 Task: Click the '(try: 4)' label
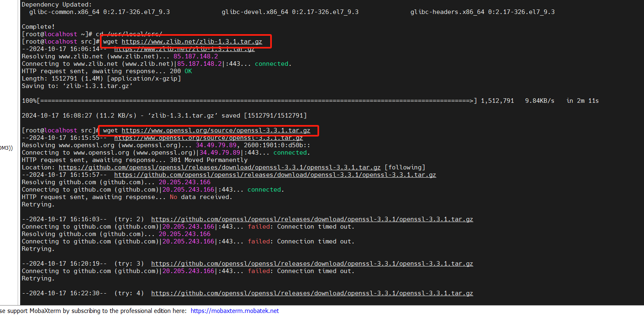(x=129, y=293)
